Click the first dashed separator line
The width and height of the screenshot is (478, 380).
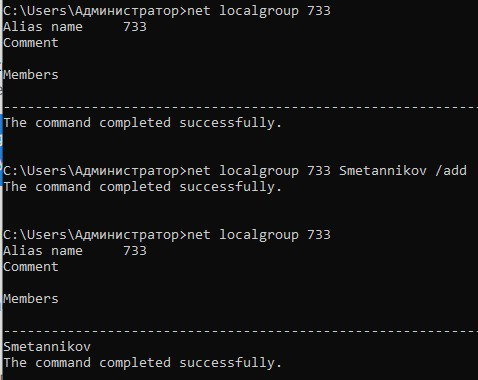pyautogui.click(x=241, y=107)
